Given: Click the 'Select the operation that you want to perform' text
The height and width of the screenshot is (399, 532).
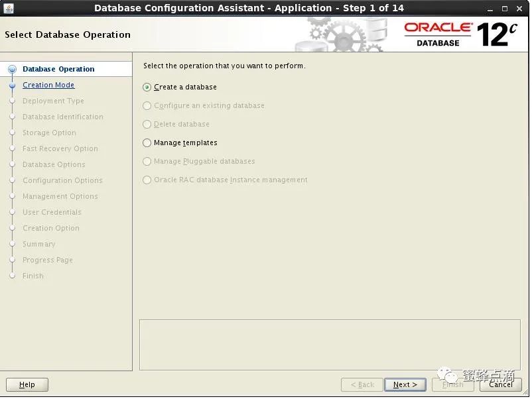Looking at the screenshot, I should tap(224, 66).
